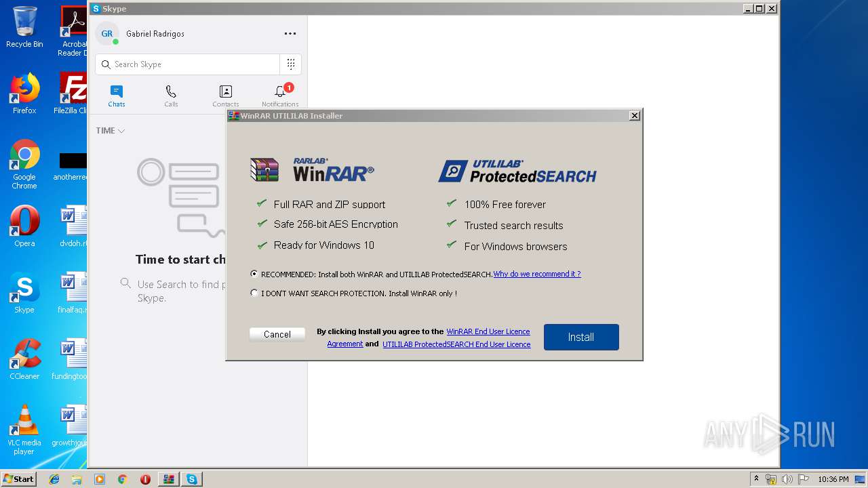Viewport: 868px width, 488px height.
Task: Open Skype desktop shortcut
Action: (24, 293)
